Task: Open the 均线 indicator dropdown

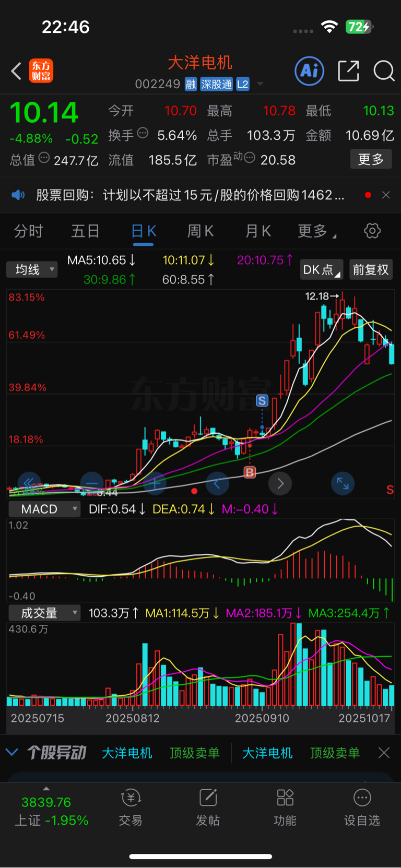Action: coord(32,269)
